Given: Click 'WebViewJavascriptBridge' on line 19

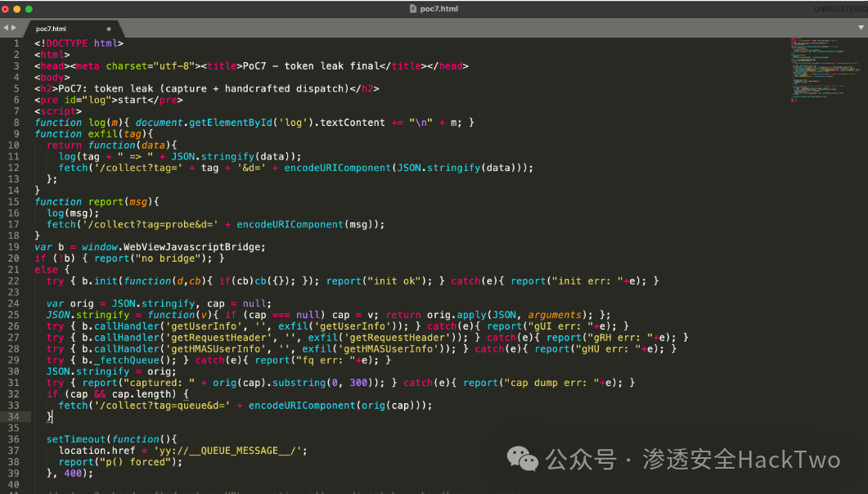Looking at the screenshot, I should tap(192, 247).
